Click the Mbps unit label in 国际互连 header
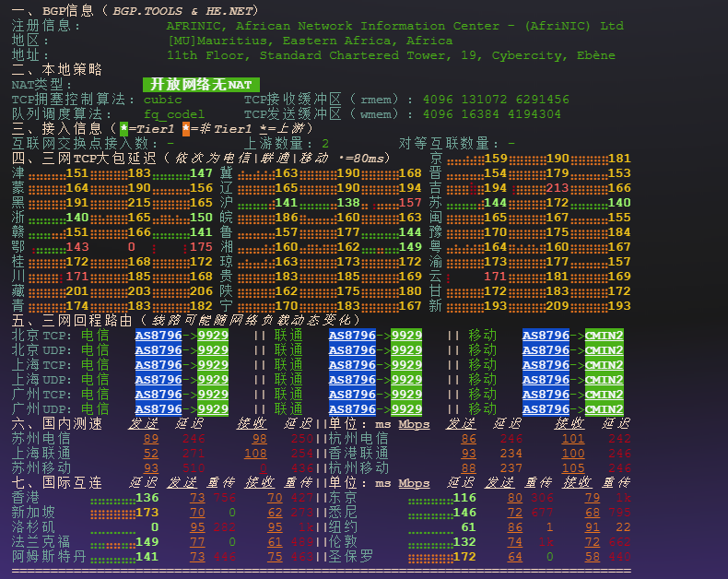The image size is (728, 579). coord(414,484)
